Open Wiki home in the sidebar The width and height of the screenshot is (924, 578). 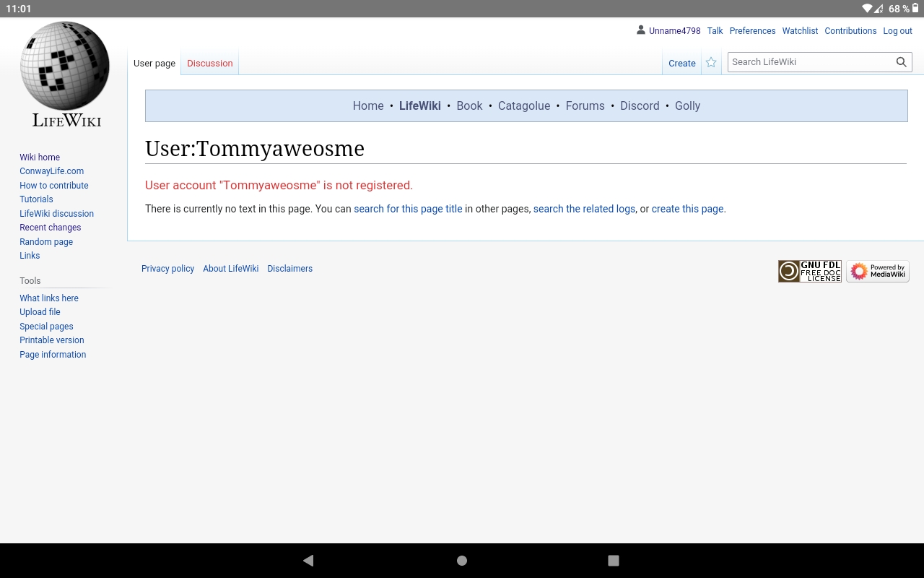tap(40, 158)
